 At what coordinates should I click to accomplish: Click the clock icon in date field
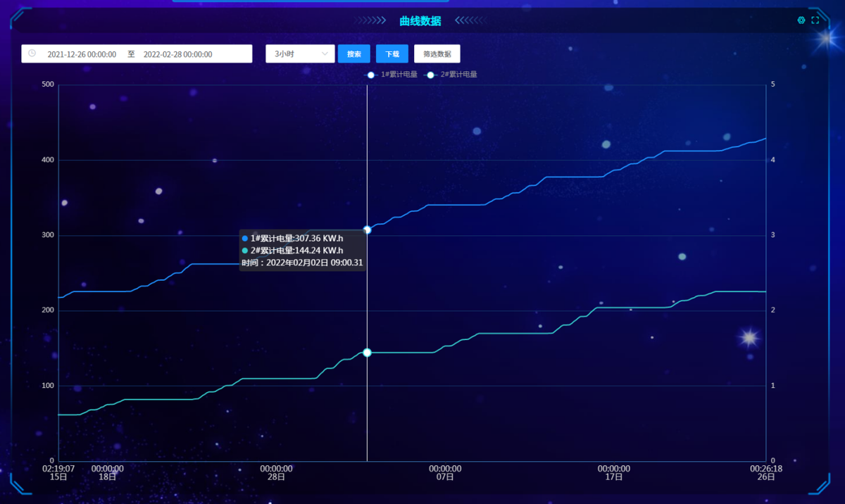[x=32, y=53]
